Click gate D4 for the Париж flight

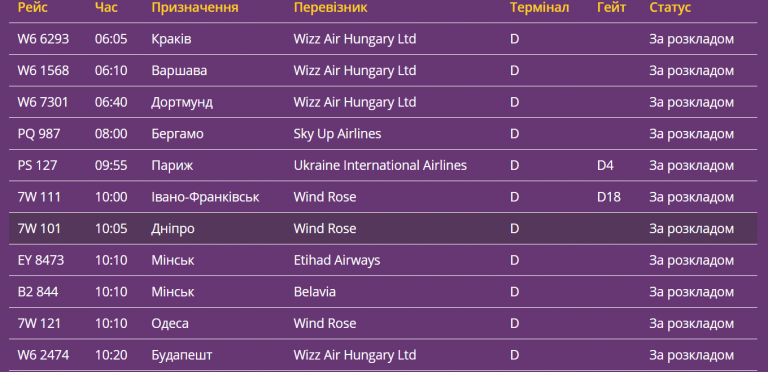pyautogui.click(x=605, y=165)
